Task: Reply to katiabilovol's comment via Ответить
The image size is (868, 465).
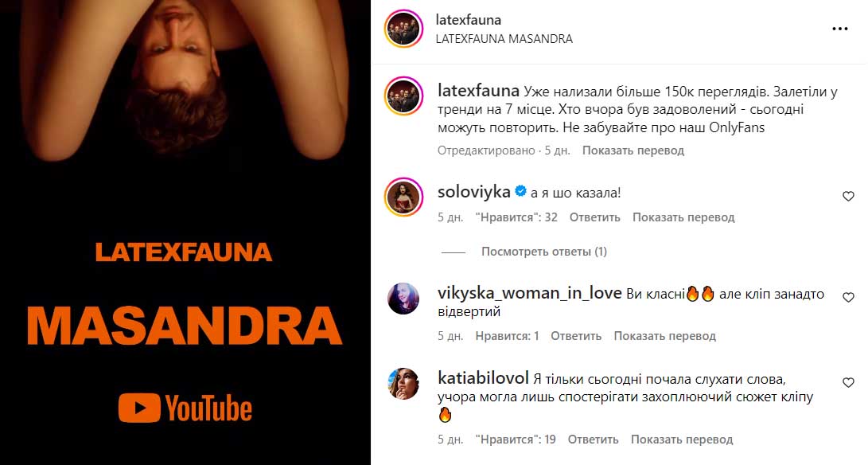Action: pyautogui.click(x=593, y=440)
